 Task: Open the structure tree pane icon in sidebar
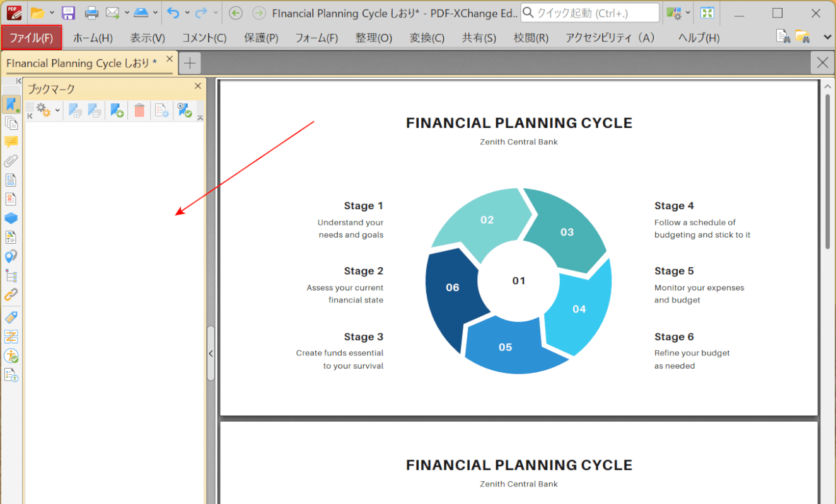pos(11,275)
